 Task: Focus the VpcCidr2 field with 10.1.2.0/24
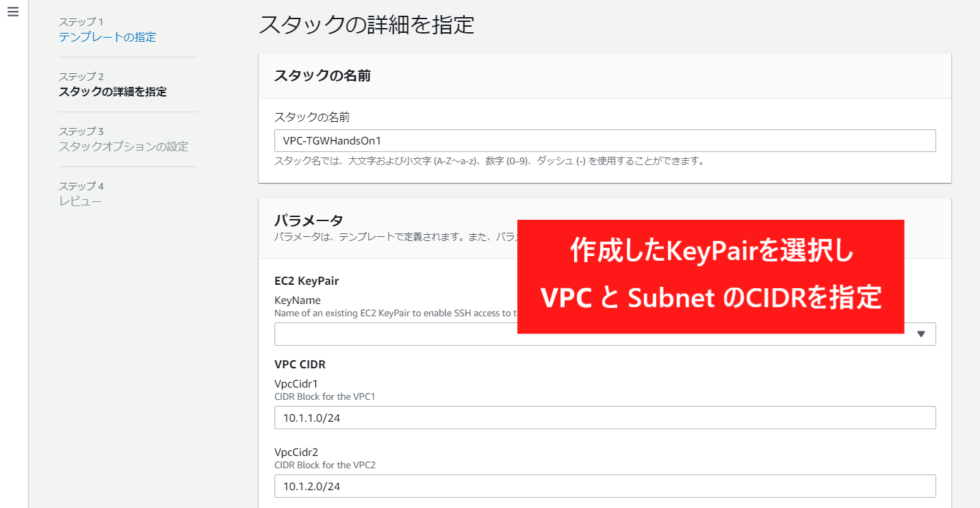click(604, 486)
